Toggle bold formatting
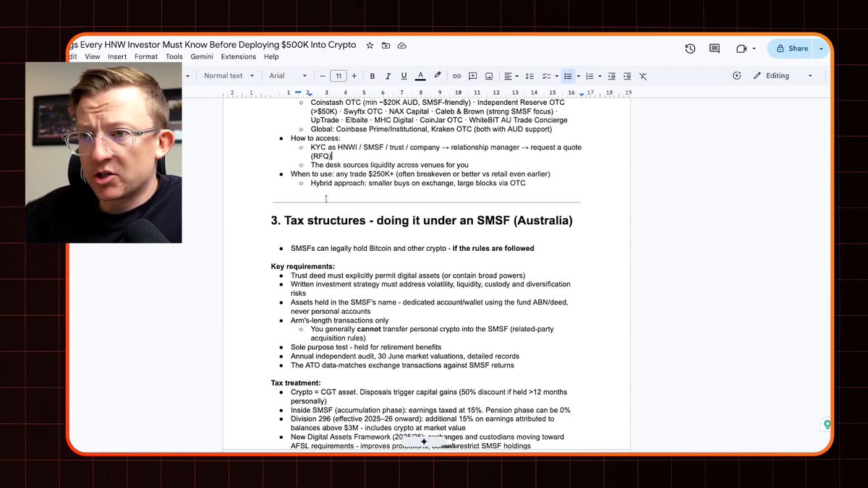The width and height of the screenshot is (868, 488). click(373, 76)
